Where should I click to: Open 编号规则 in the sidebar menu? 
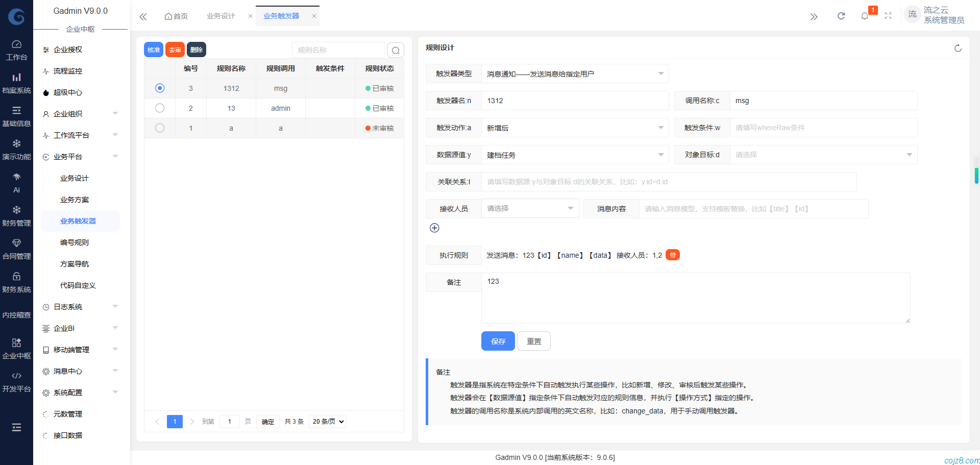[74, 242]
